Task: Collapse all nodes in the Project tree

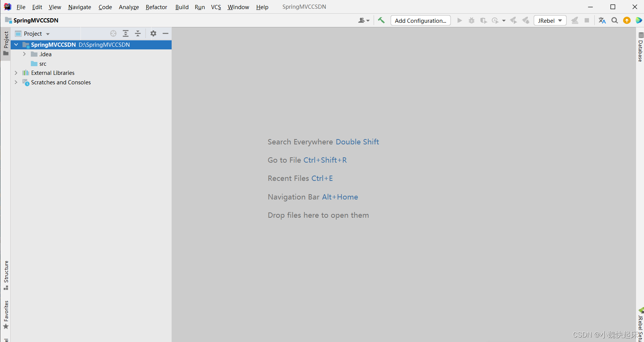Action: coord(138,33)
